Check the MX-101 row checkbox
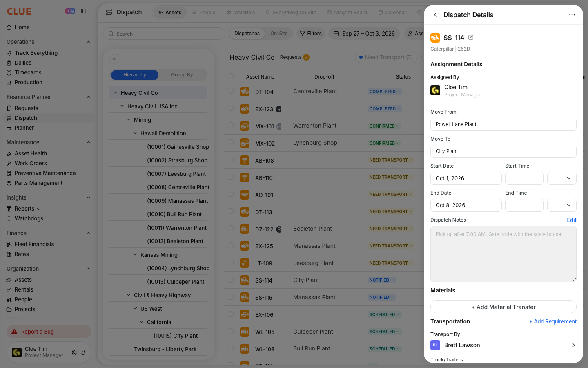The height and width of the screenshot is (368, 588). tap(231, 126)
